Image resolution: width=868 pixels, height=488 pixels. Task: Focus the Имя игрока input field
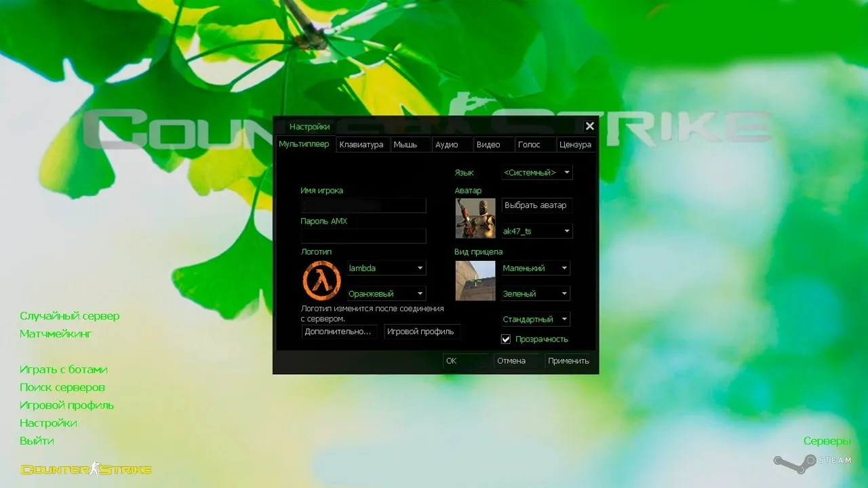[x=363, y=205]
